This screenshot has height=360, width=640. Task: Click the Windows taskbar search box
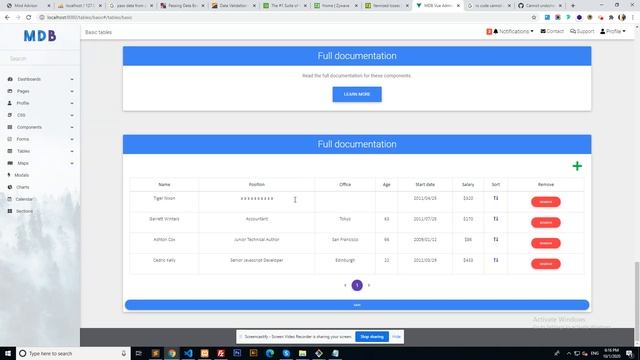[x=73, y=353]
